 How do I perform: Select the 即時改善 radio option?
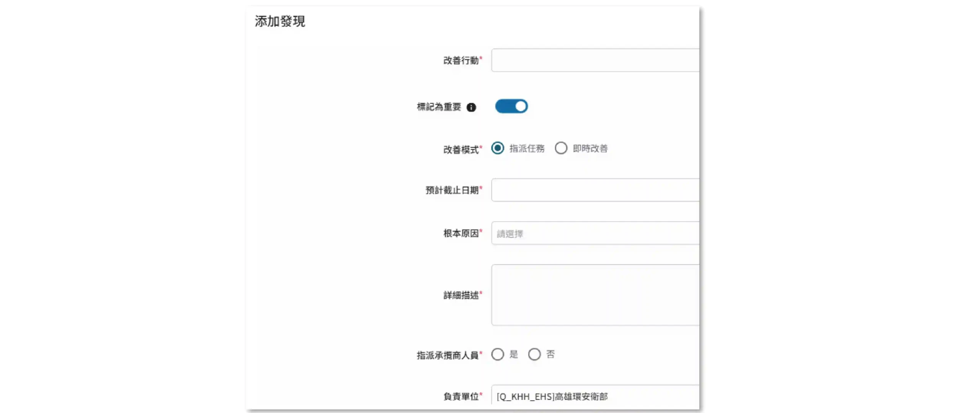(x=561, y=148)
